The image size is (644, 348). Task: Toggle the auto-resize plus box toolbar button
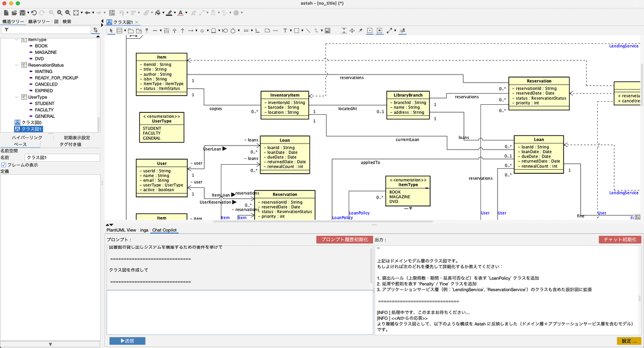(x=370, y=31)
